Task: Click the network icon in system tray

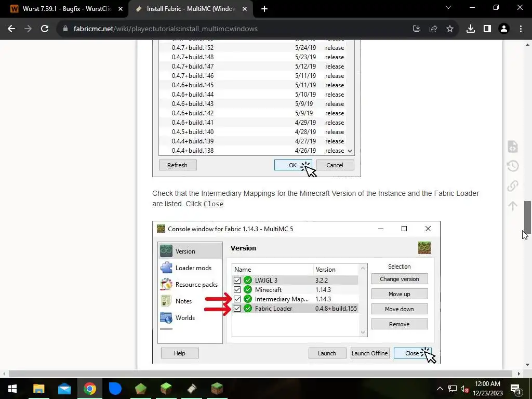Action: [453, 389]
